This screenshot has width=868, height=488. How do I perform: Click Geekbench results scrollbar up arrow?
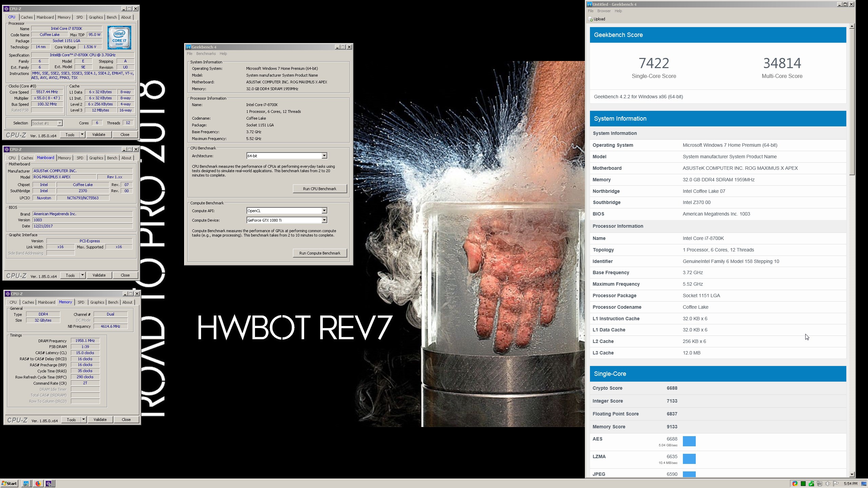pyautogui.click(x=852, y=26)
